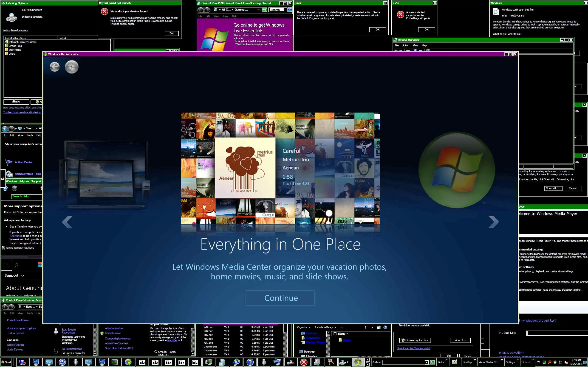Click the Troubleshoot search and indexing link
Image resolution: width=588 pixels, height=367 pixels.
(x=22, y=112)
